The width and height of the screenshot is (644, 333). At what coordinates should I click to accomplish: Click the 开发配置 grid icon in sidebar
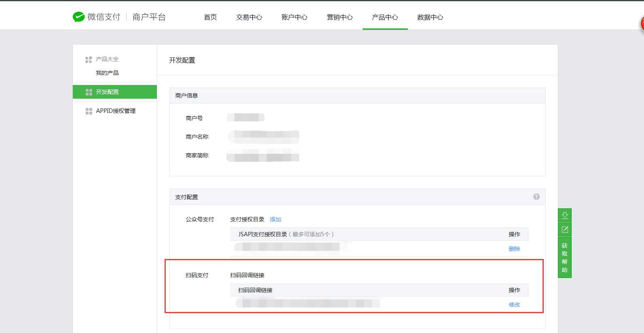tap(89, 92)
